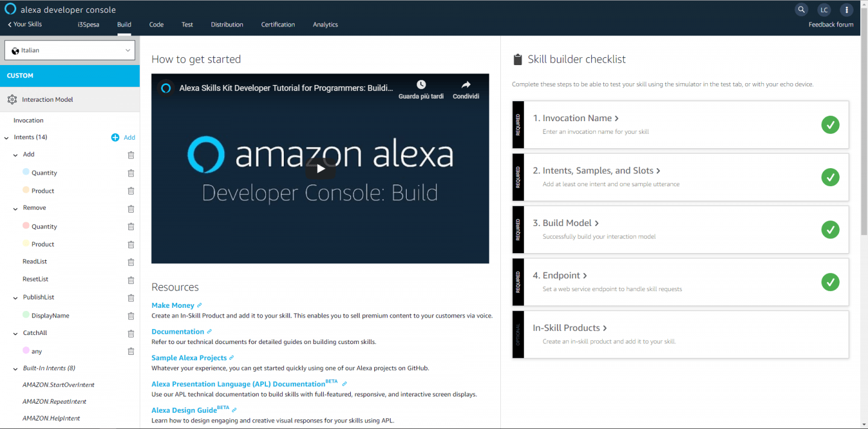868x429 pixels.
Task: Open the three-dot menu at top right
Action: click(x=847, y=10)
